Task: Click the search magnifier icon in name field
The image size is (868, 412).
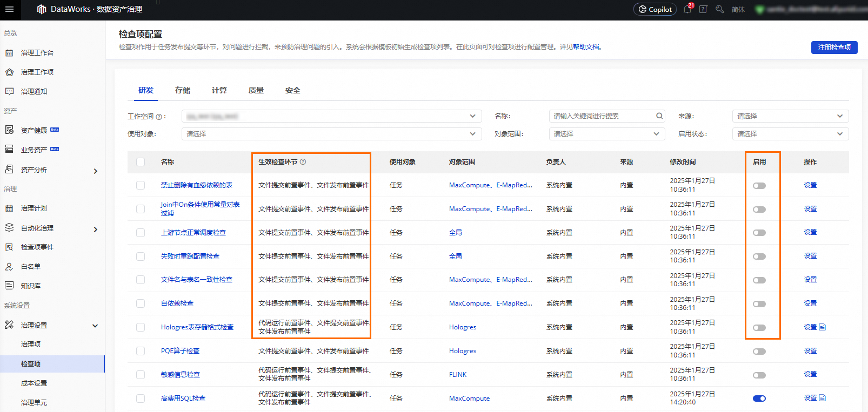Action: [x=659, y=116]
